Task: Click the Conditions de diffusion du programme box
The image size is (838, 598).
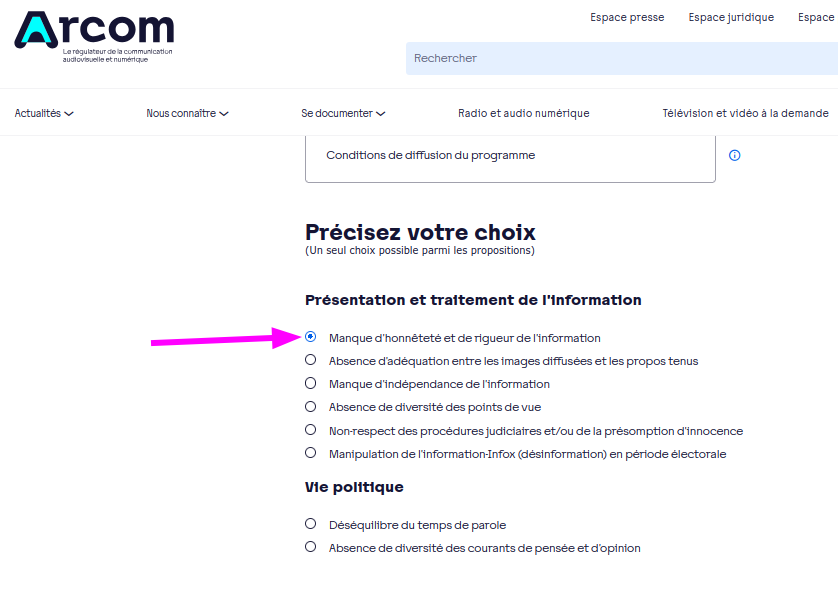Action: [x=510, y=156]
